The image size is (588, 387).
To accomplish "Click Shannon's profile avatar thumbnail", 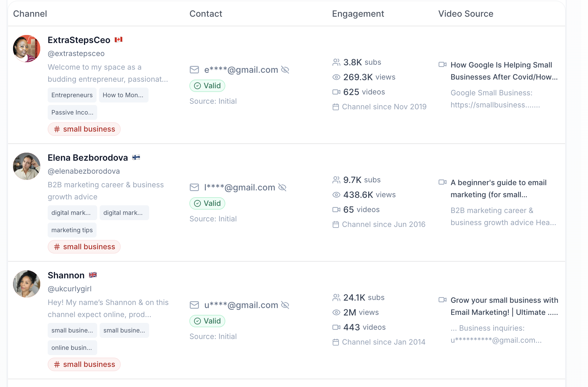I will point(26,284).
